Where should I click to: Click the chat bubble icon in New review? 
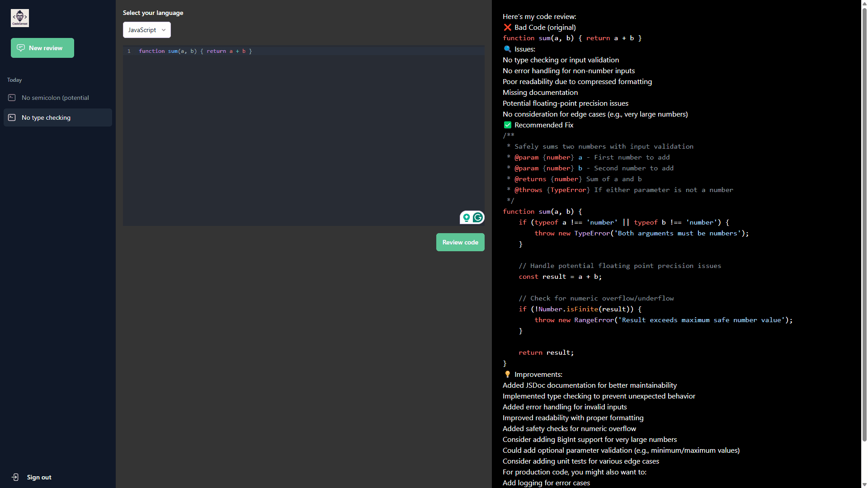21,48
